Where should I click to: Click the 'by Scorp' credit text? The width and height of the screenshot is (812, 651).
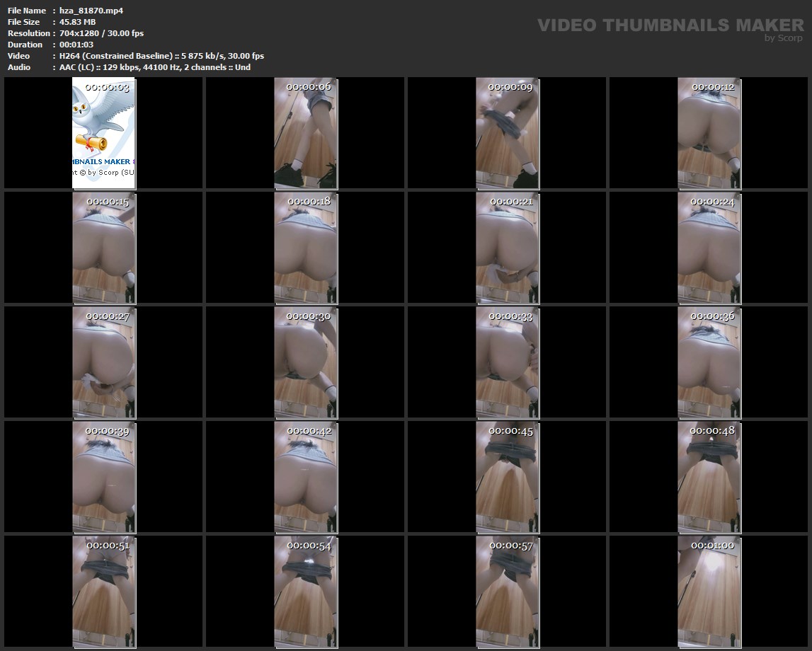point(783,39)
